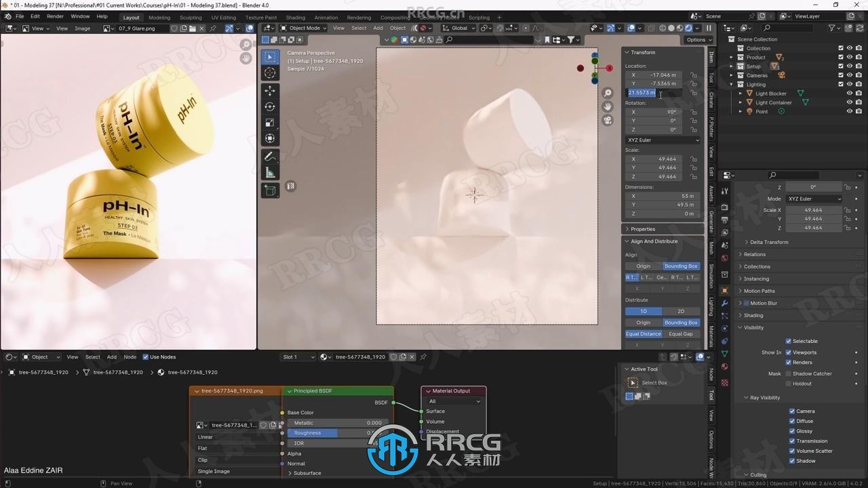Exclude the Product collection via checkbox
This screenshot has width=868, height=488.
841,57
